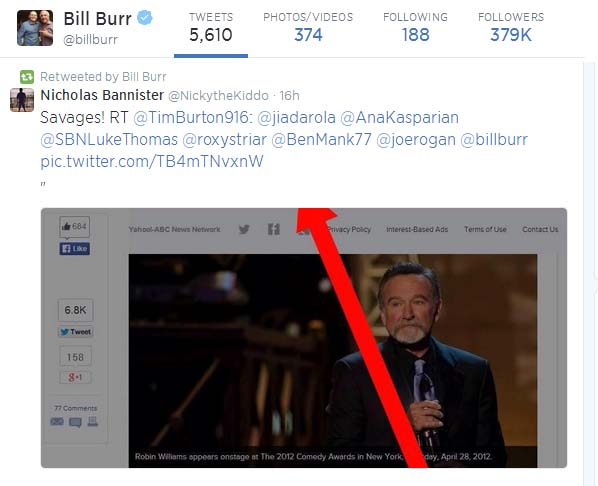Image resolution: width=598 pixels, height=486 pixels.
Task: Select the Tweets 5,610 tab
Action: tap(211, 28)
